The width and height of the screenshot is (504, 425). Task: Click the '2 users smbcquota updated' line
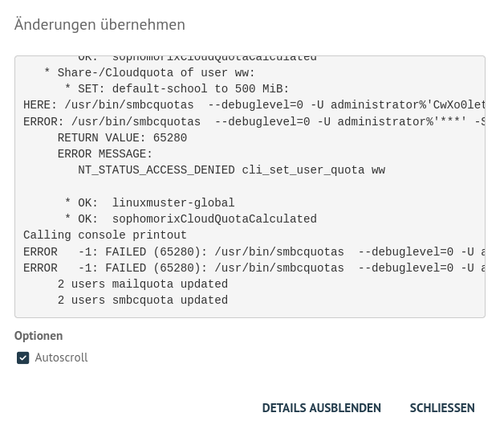pos(143,300)
